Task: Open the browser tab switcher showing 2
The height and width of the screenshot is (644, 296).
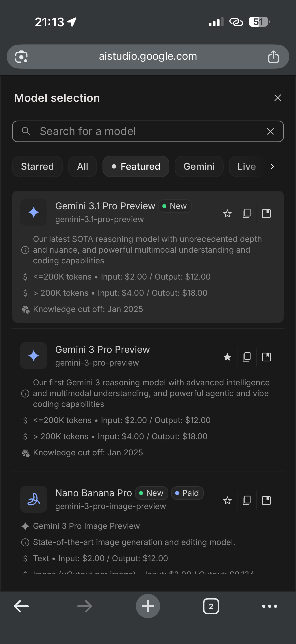Action: (x=211, y=606)
